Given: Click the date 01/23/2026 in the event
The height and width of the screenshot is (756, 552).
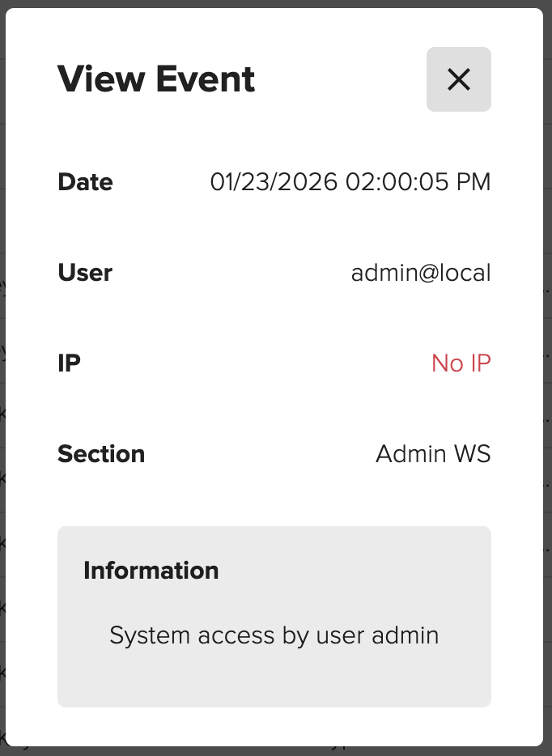Looking at the screenshot, I should pos(274,182).
